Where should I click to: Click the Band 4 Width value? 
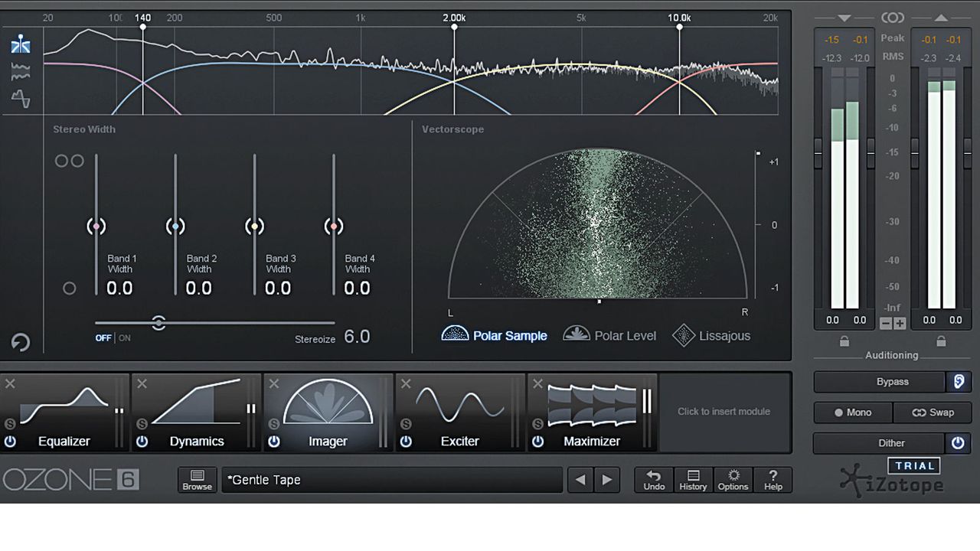point(358,289)
